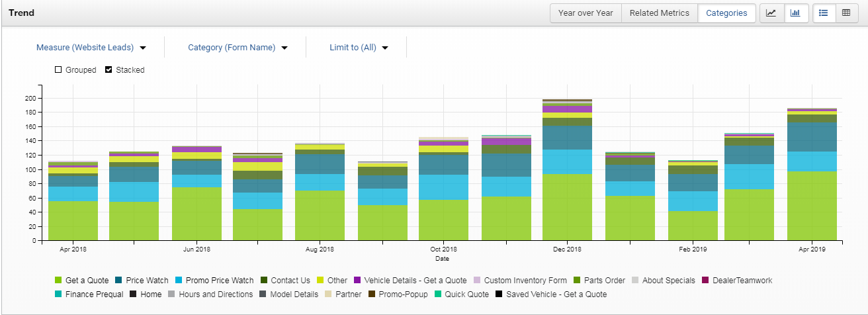Viewport: 868px width, 315px height.
Task: Open Limit to (All) dropdown
Action: pos(359,48)
